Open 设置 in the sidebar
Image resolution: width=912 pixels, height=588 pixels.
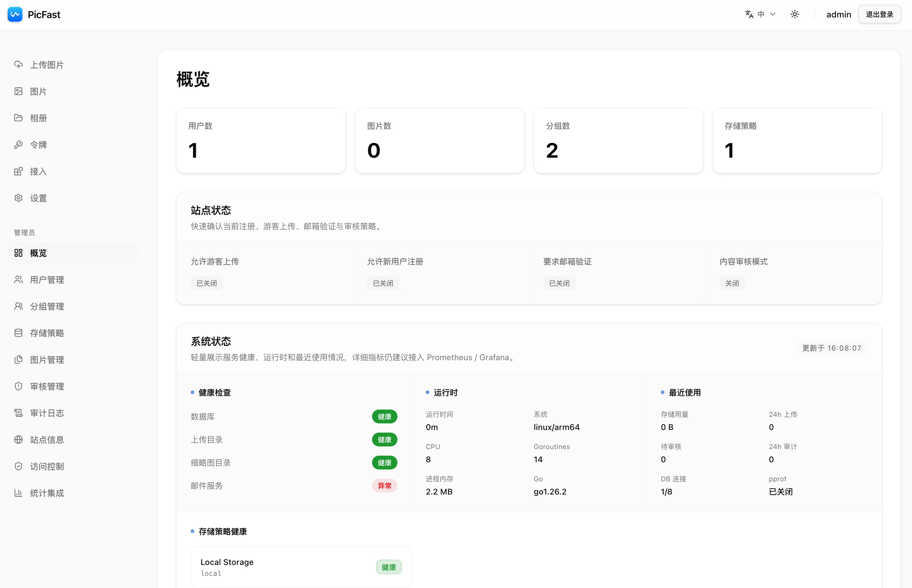72,198
